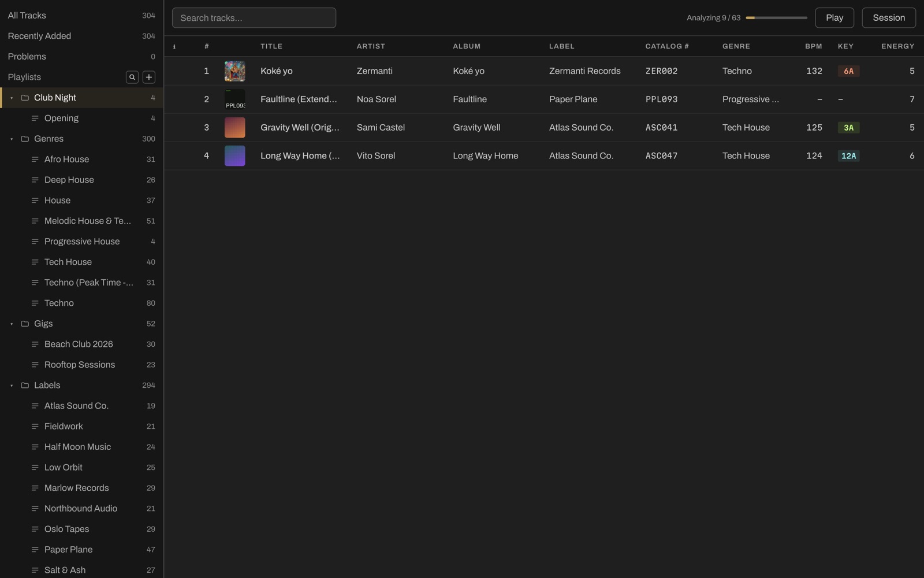The image size is (924, 578).
Task: Select the Playlists section heading
Action: point(24,77)
